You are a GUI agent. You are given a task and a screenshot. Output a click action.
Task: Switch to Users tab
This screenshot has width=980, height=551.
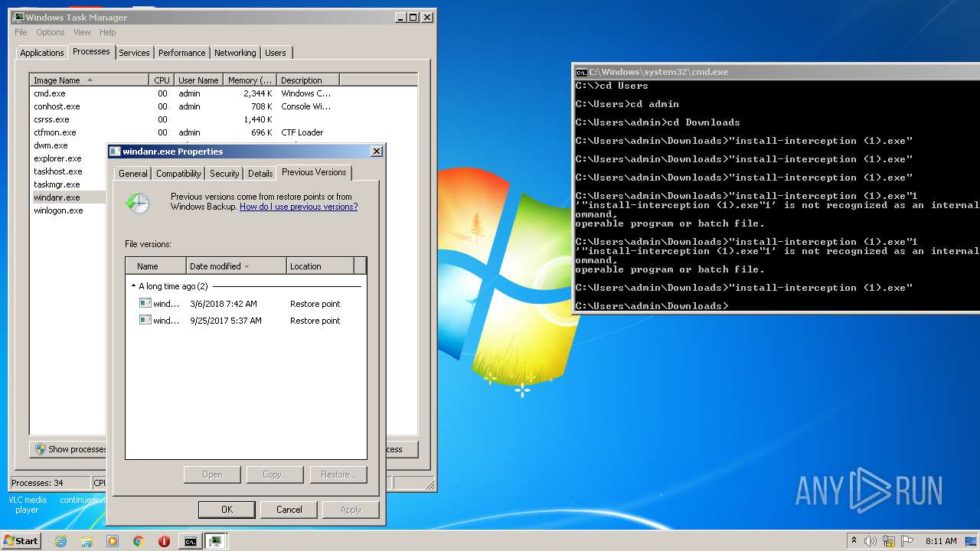276,53
